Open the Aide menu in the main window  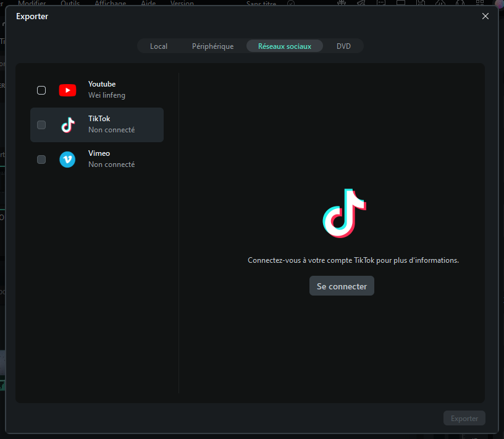click(148, 3)
